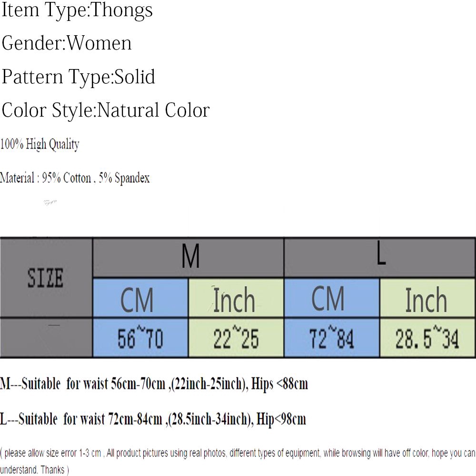Screen dimensions: 476x476
Task: Click the size error disclaimer note
Action: click(x=238, y=461)
